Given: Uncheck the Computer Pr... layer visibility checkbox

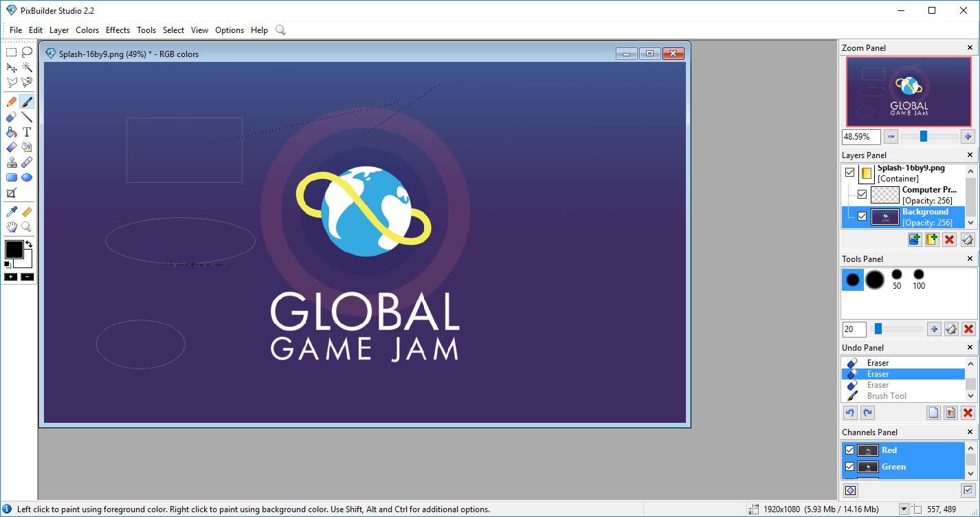Looking at the screenshot, I should tap(862, 195).
